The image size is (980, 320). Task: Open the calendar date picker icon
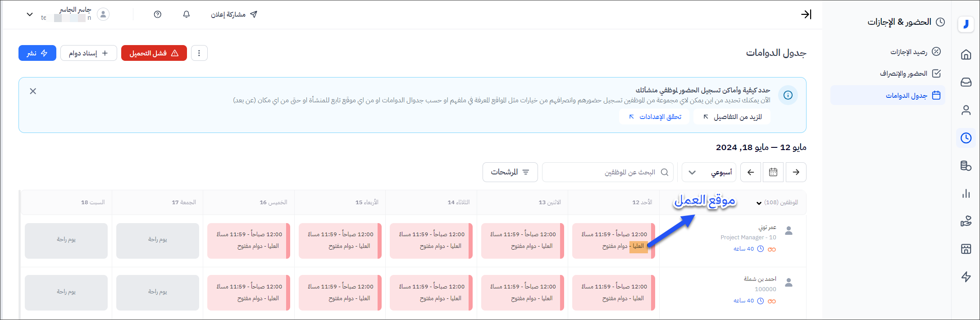tap(773, 172)
